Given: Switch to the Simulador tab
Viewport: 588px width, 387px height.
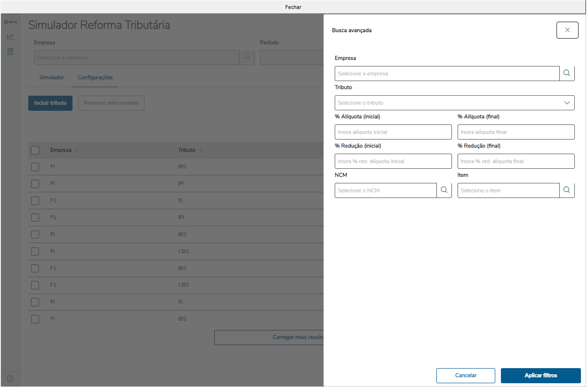Looking at the screenshot, I should tap(51, 77).
